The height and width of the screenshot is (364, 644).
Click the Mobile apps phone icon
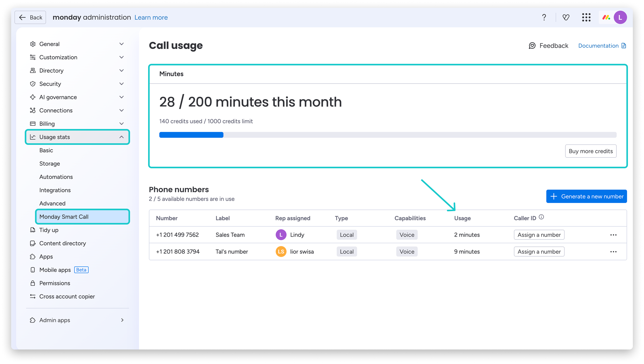[33, 270]
